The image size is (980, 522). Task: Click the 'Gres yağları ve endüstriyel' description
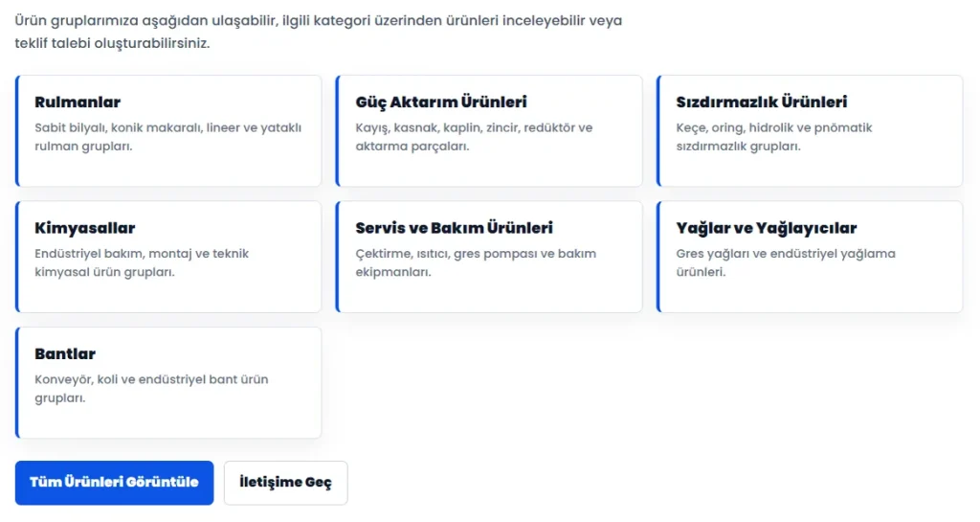click(786, 262)
